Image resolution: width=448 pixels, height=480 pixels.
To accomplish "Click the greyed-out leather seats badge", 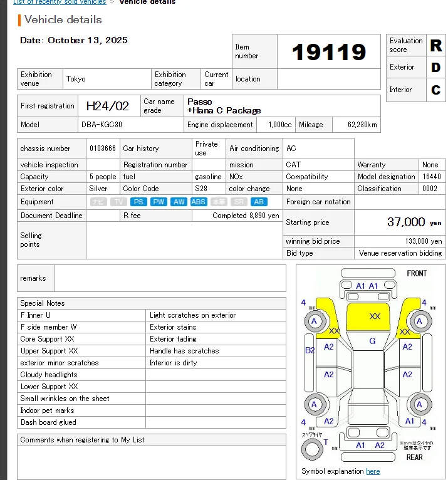I will (219, 202).
